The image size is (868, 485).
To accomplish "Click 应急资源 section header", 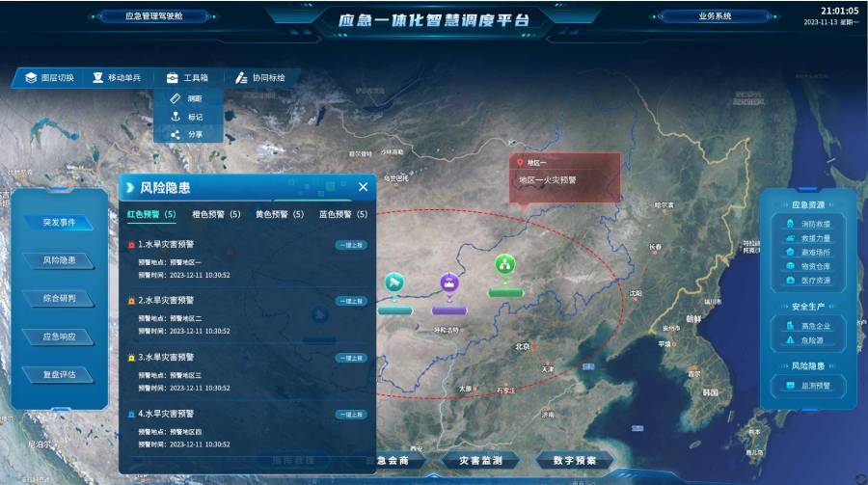I will tap(808, 204).
